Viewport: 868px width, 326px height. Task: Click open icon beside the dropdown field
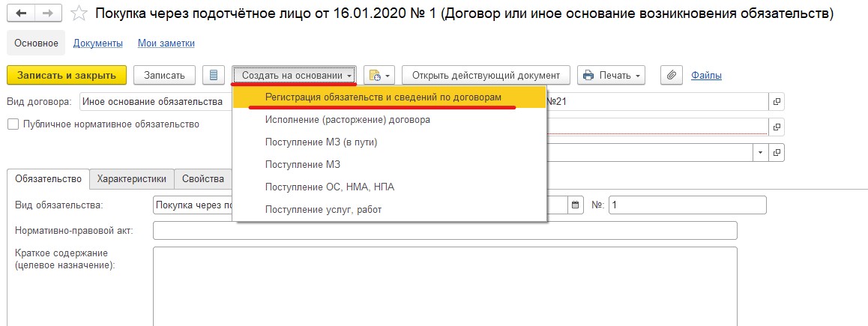(777, 152)
